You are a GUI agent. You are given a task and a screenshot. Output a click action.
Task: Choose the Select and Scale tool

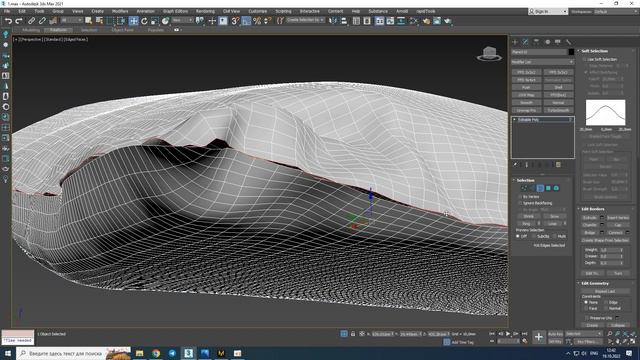pyautogui.click(x=155, y=21)
